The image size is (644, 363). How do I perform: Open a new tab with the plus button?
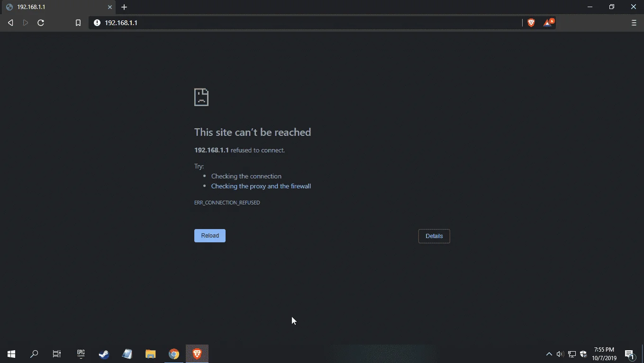click(124, 7)
